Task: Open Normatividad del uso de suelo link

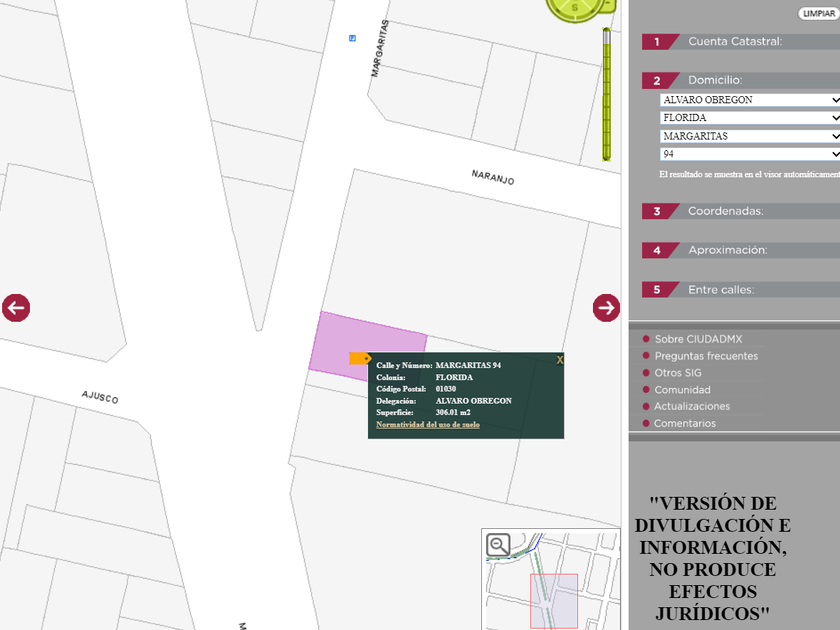Action: 428,425
